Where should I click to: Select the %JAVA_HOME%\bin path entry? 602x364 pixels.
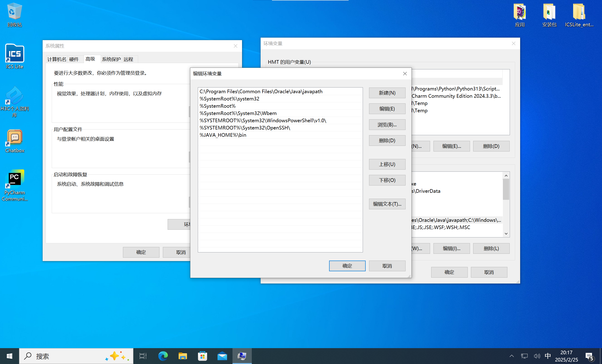click(x=223, y=135)
